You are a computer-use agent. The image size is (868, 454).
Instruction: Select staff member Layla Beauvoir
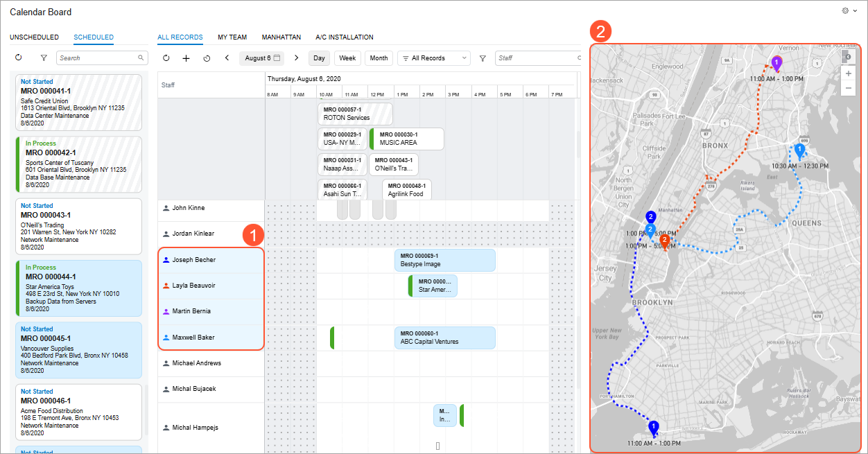pos(193,286)
